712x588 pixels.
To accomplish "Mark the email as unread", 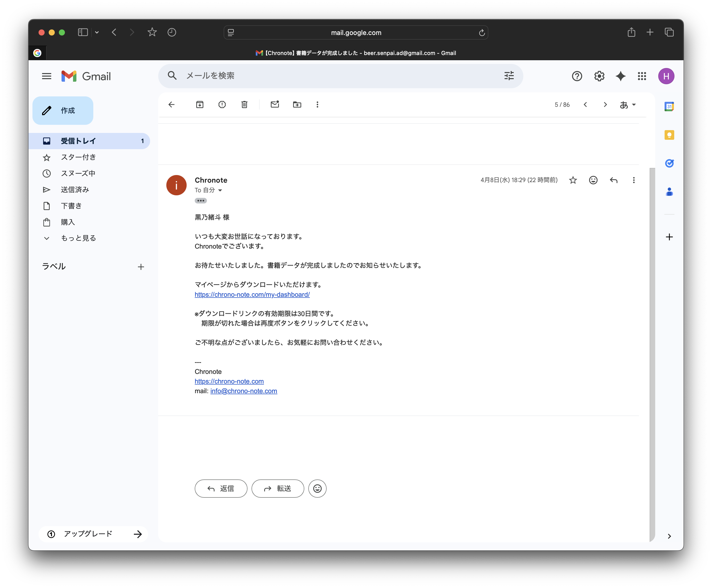I will coord(275,105).
